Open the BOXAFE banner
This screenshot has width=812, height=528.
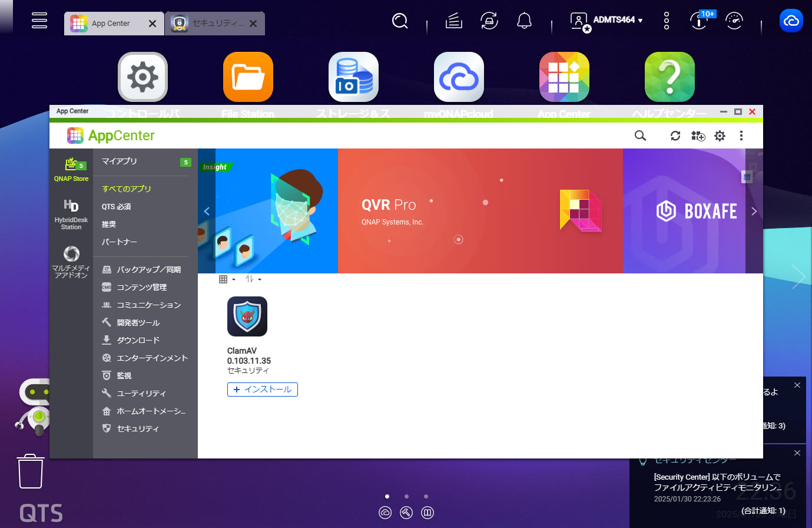pyautogui.click(x=684, y=211)
